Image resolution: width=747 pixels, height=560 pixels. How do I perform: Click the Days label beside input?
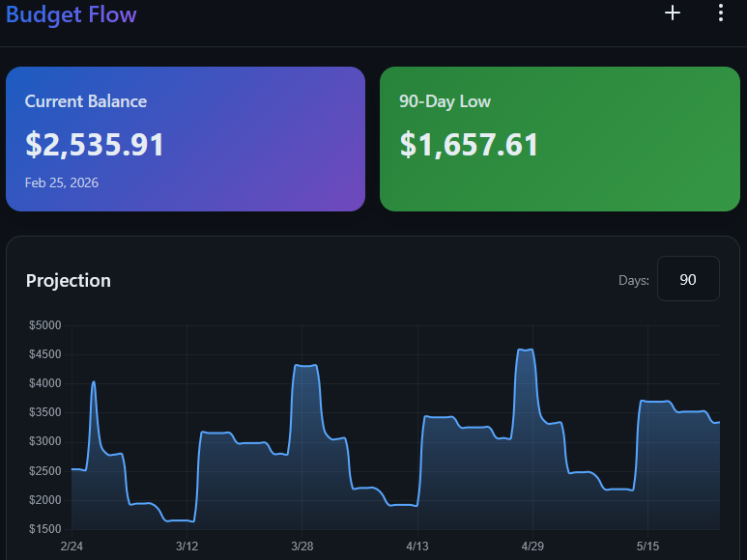633,280
